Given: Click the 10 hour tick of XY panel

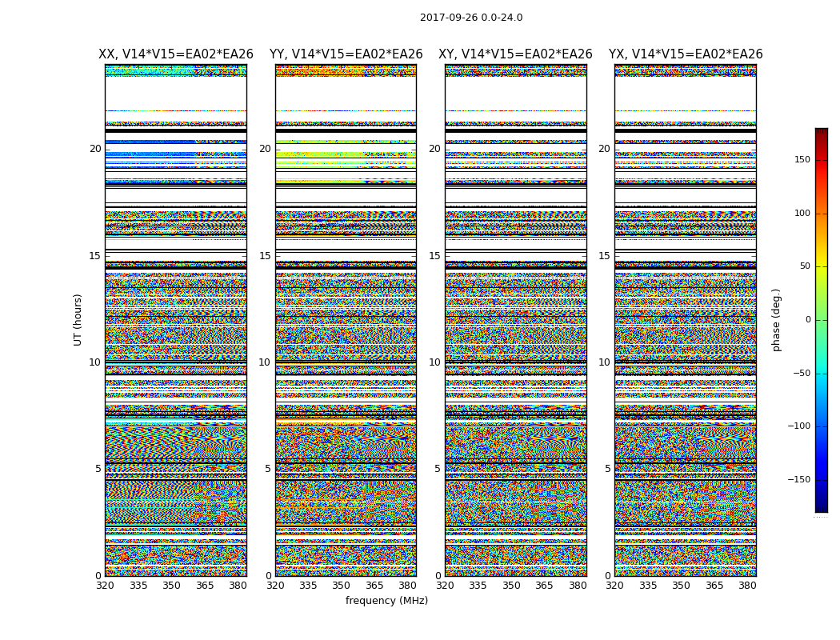Looking at the screenshot, I should coord(434,362).
